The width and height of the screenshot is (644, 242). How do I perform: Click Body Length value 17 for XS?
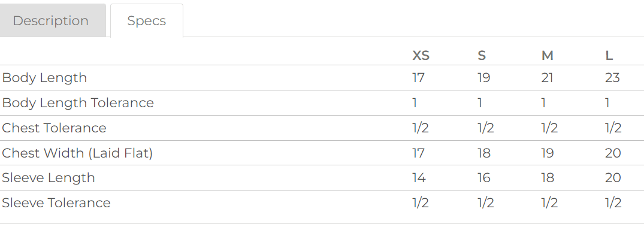click(x=418, y=78)
